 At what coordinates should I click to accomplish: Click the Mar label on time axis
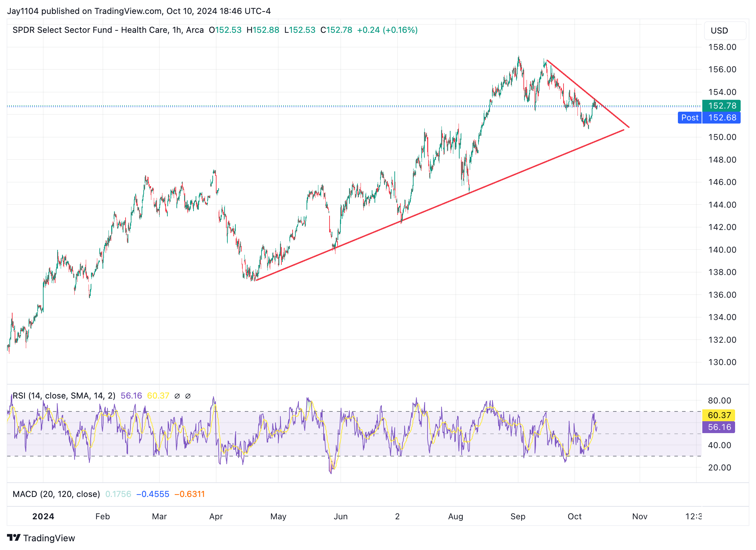159,516
